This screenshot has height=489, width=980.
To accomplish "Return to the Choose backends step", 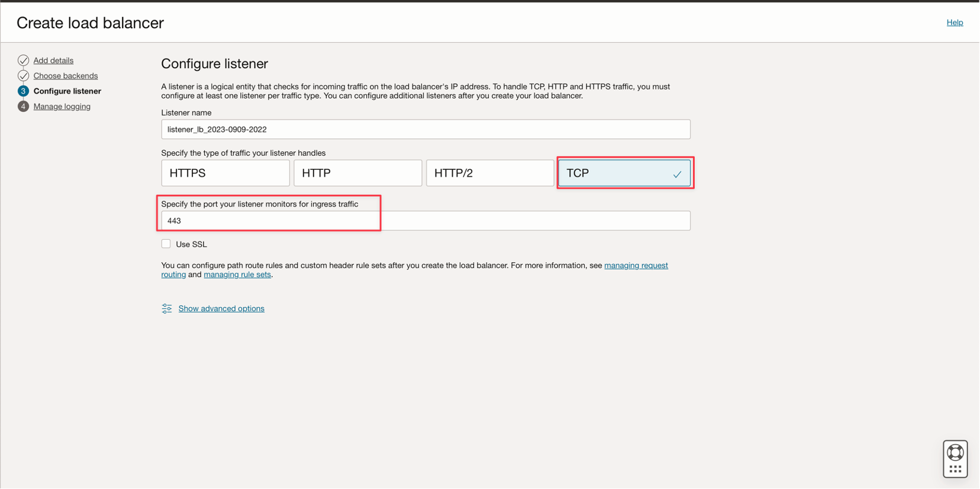I will [x=66, y=76].
